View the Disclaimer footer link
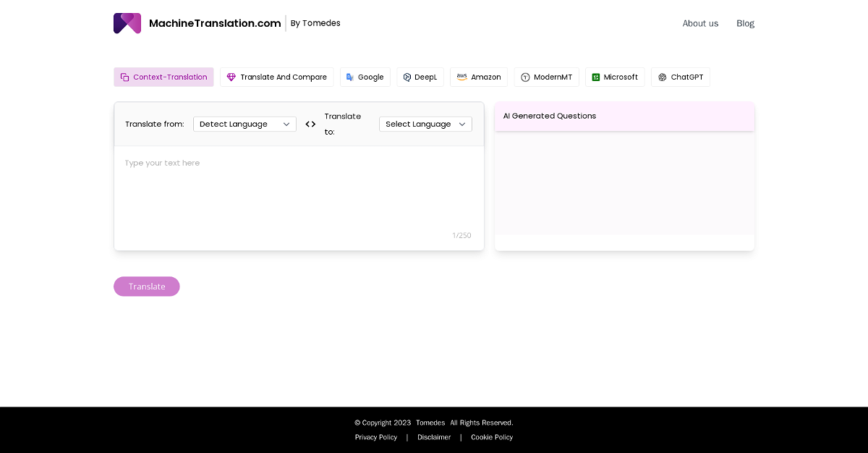Viewport: 868px width, 453px height. [434, 437]
